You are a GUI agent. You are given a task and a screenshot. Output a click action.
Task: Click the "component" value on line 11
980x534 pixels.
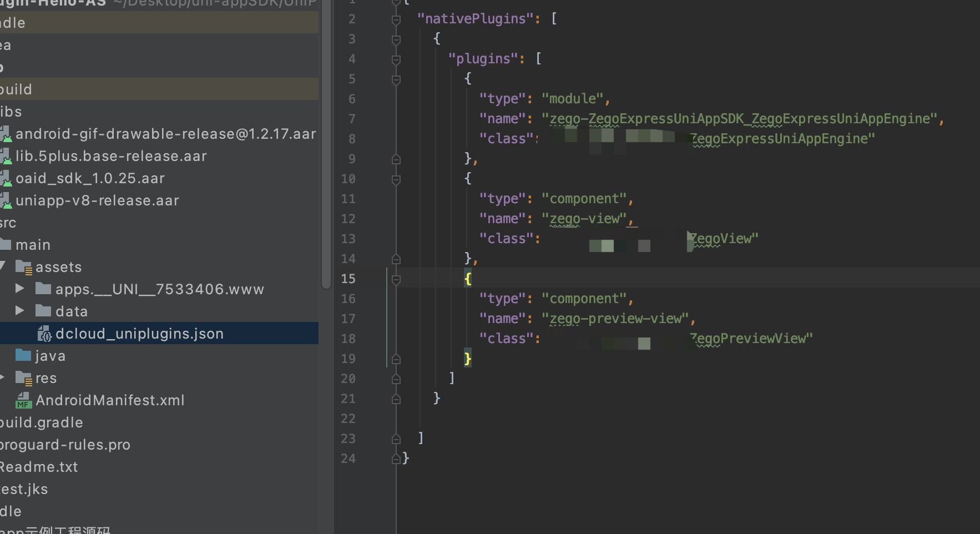pos(584,199)
